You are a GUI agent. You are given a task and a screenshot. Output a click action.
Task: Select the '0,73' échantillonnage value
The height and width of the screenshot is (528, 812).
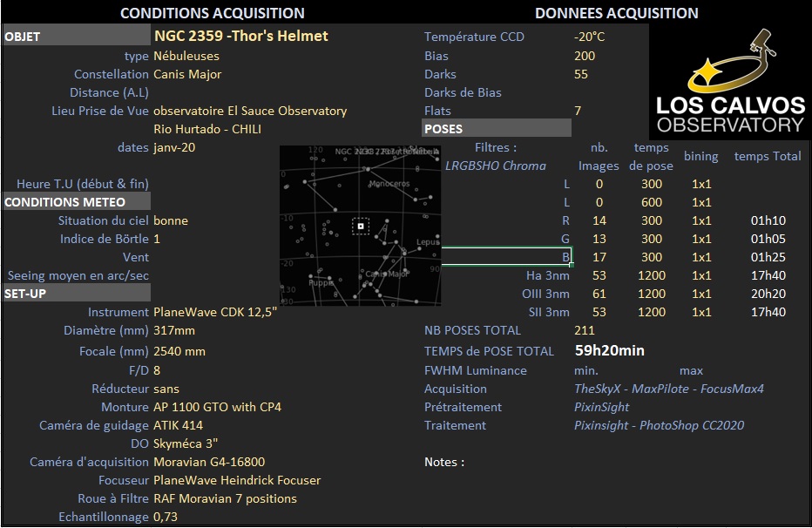pyautogui.click(x=166, y=517)
